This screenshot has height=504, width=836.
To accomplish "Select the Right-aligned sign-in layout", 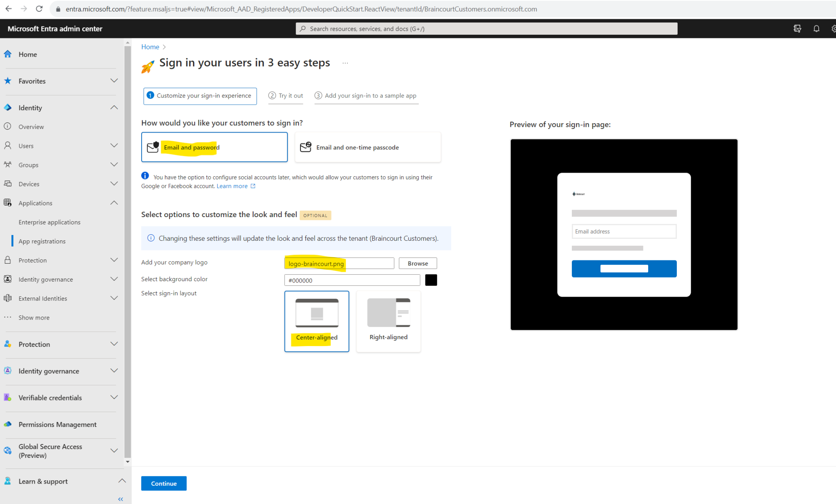I will tap(388, 321).
